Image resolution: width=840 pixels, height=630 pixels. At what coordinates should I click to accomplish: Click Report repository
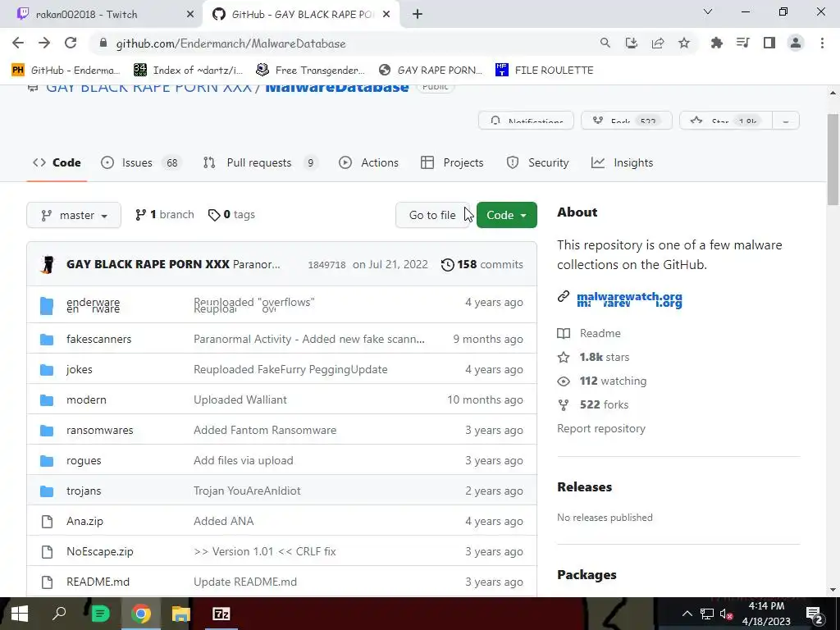(601, 428)
